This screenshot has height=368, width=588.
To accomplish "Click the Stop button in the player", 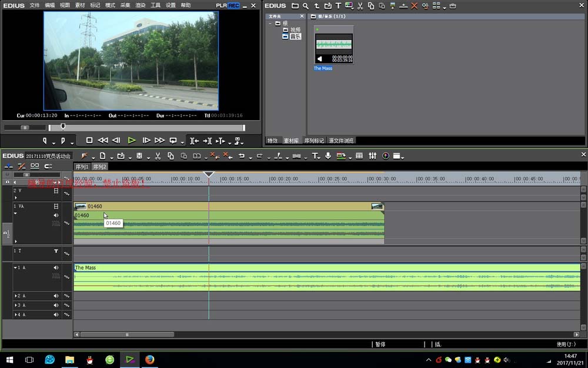I will tap(89, 141).
